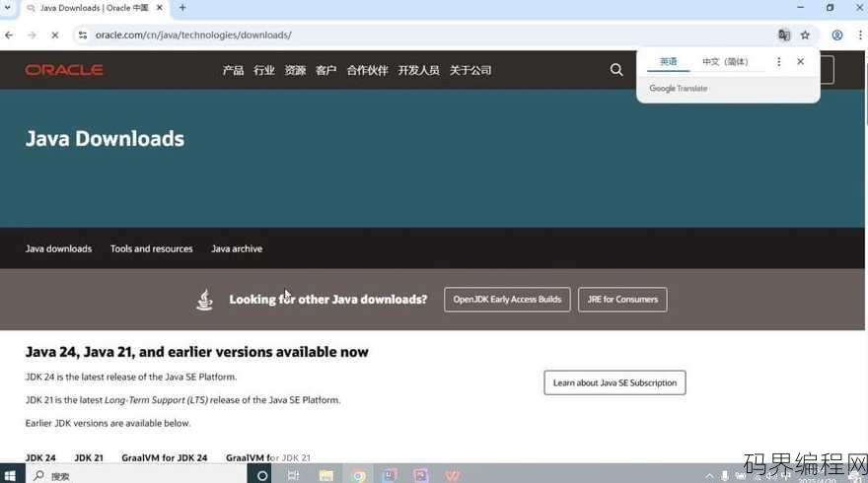Open File Explorer from the taskbar
The width and height of the screenshot is (868, 483).
(326, 475)
